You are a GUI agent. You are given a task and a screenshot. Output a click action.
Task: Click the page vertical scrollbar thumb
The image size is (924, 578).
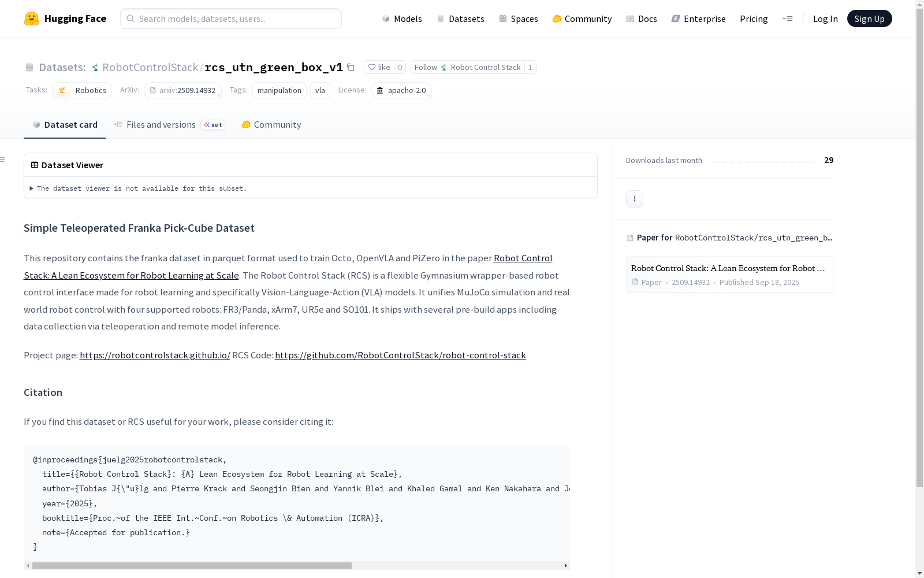[x=919, y=249]
